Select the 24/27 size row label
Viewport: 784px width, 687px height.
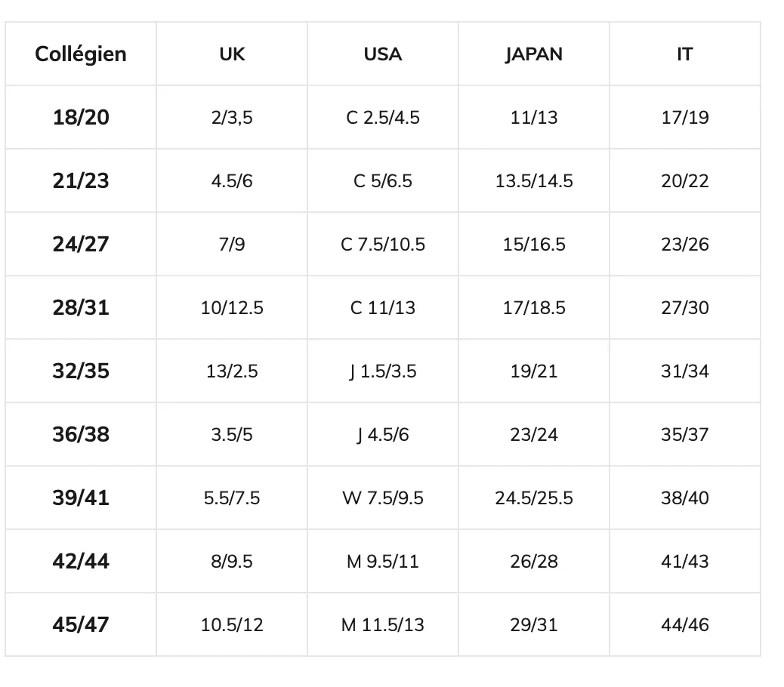(x=81, y=245)
